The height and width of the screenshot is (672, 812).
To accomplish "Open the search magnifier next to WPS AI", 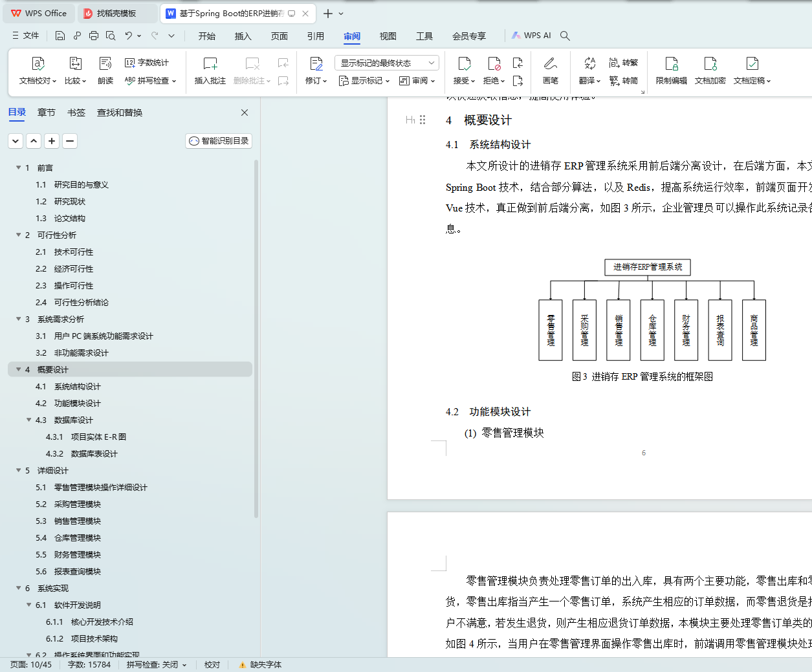I will [565, 36].
